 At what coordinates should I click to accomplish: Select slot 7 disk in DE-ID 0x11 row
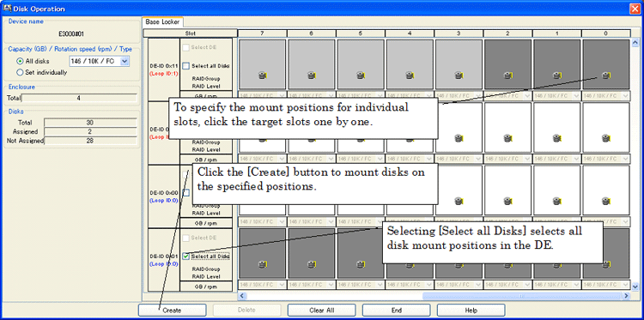(x=262, y=64)
